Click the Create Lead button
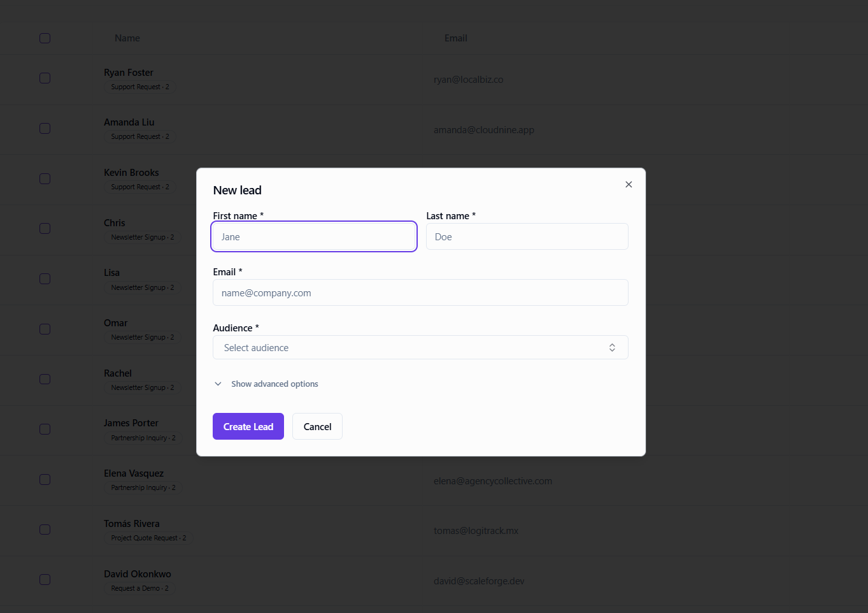868x613 pixels. point(248,426)
